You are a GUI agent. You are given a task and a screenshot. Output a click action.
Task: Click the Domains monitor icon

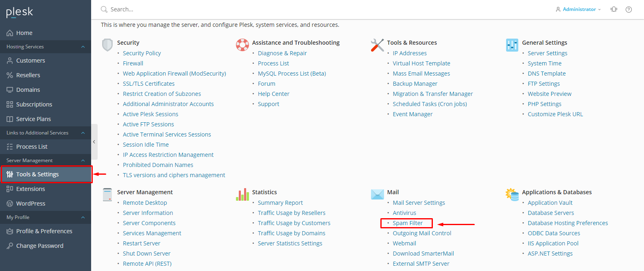[x=10, y=90]
